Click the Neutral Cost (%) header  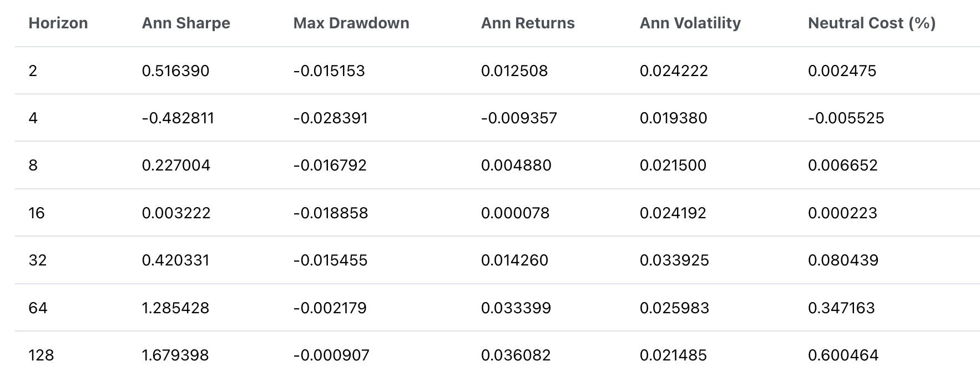click(x=872, y=23)
